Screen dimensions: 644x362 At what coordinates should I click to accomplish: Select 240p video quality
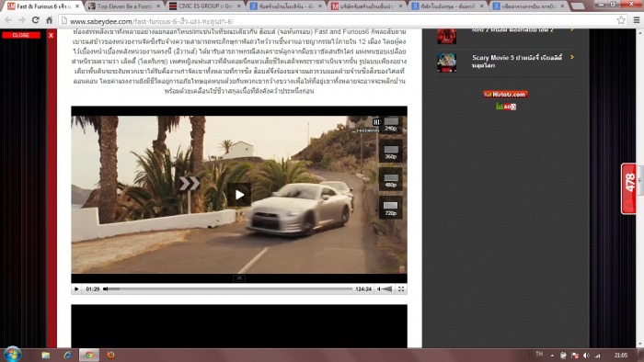(x=390, y=125)
